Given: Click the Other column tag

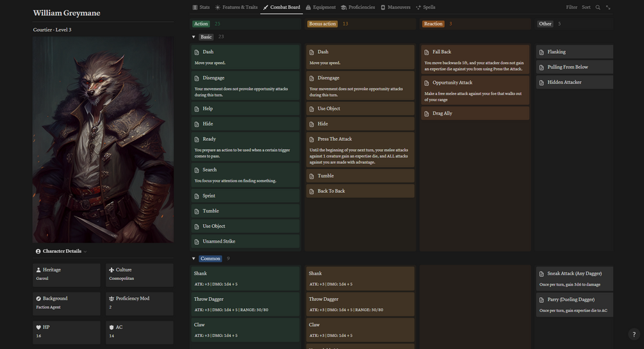Looking at the screenshot, I should (x=545, y=24).
